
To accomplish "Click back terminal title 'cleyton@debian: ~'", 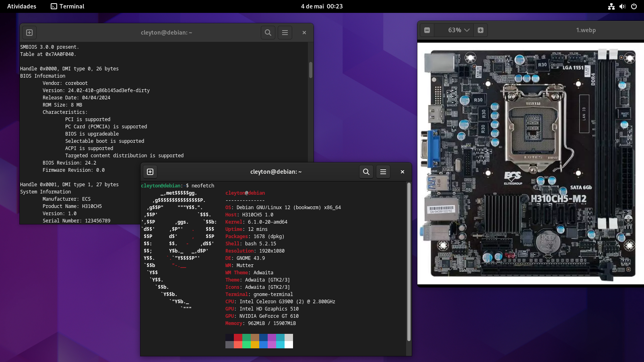I will click(167, 33).
